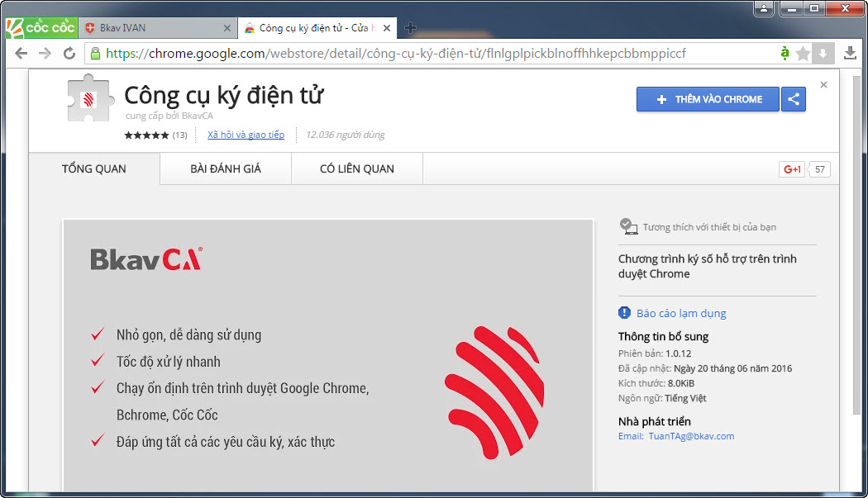
Task: Open downloads with the tray arrow icon
Action: point(850,53)
